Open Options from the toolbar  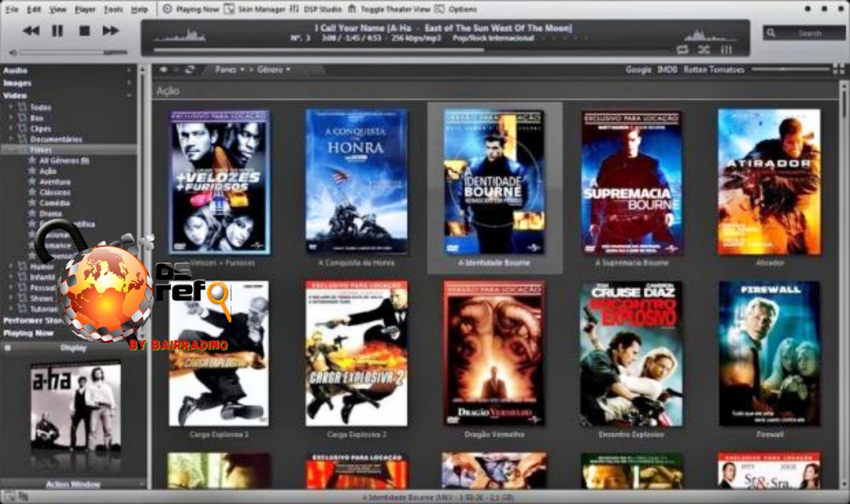pos(456,9)
